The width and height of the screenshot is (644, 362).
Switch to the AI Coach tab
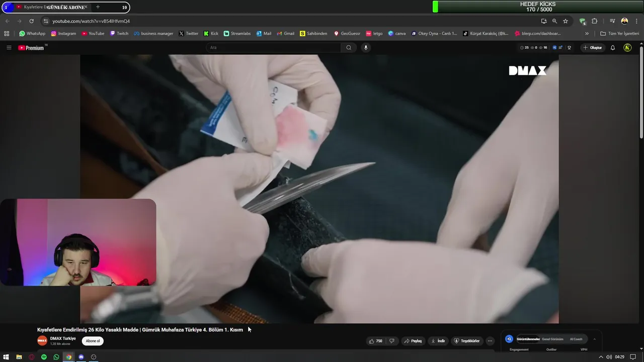point(576,339)
